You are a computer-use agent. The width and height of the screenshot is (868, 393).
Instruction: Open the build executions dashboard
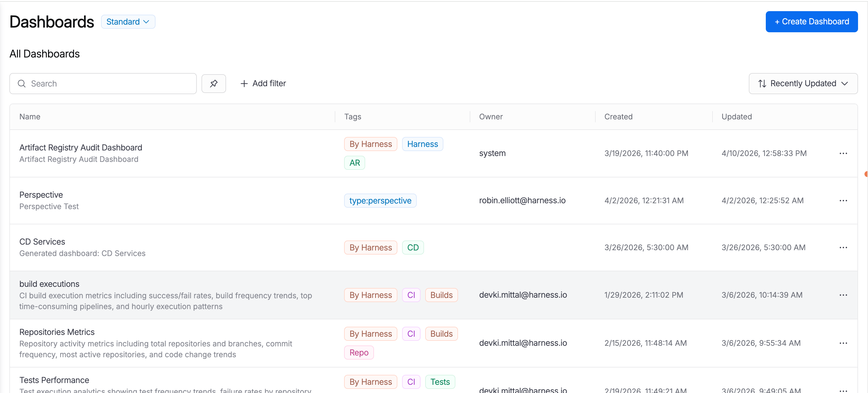[49, 283]
